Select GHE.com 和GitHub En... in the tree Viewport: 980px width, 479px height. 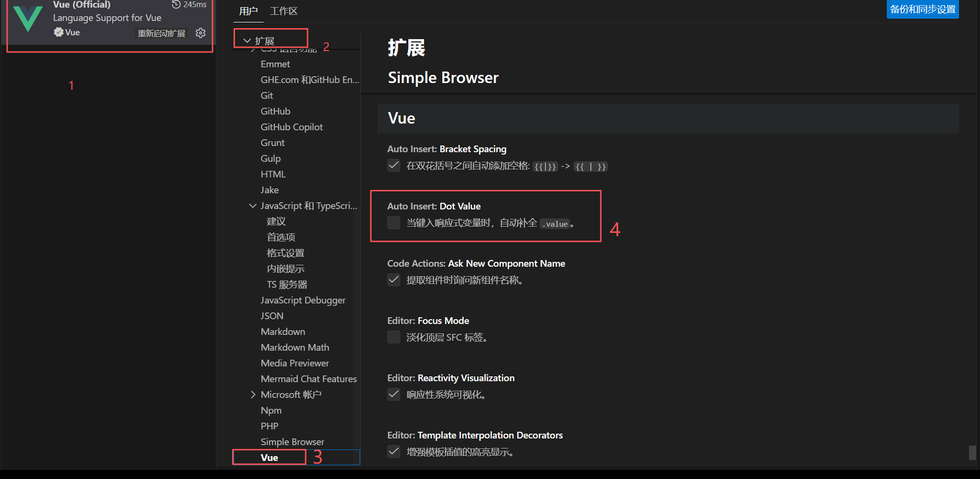pyautogui.click(x=309, y=80)
